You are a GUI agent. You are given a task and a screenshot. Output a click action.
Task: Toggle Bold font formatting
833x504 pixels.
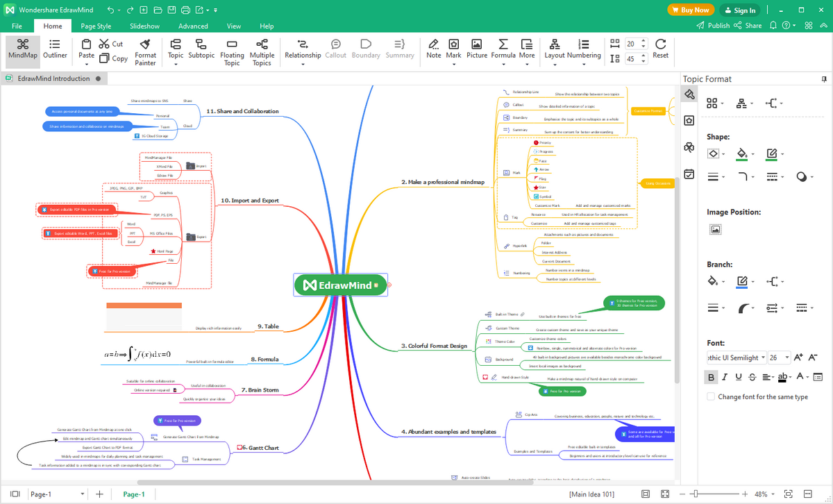pos(711,377)
